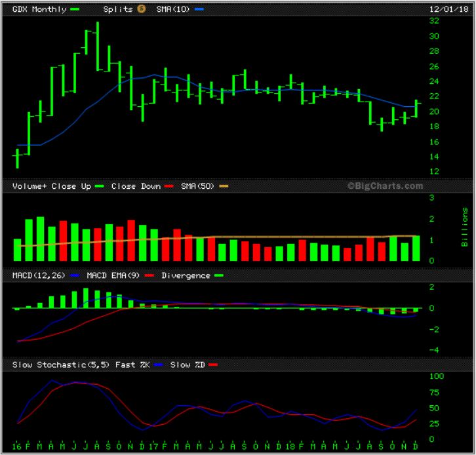
Task: Click the blue Fast %K legend swatch
Action: pos(159,365)
